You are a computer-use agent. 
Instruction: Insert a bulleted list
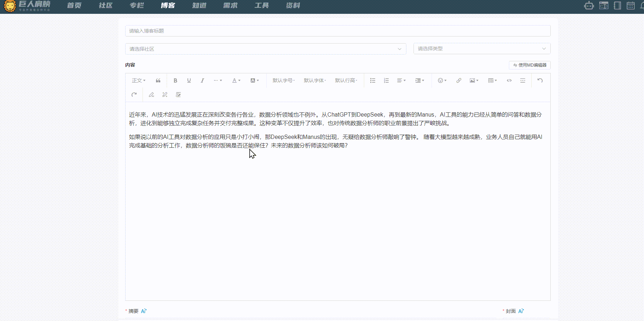[x=373, y=80]
